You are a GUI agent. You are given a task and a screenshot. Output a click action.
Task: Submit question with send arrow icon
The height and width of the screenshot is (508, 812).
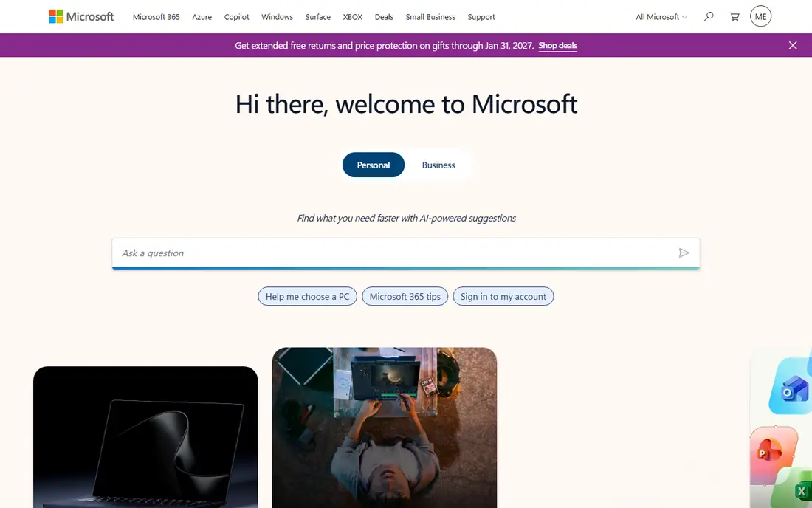tap(684, 253)
